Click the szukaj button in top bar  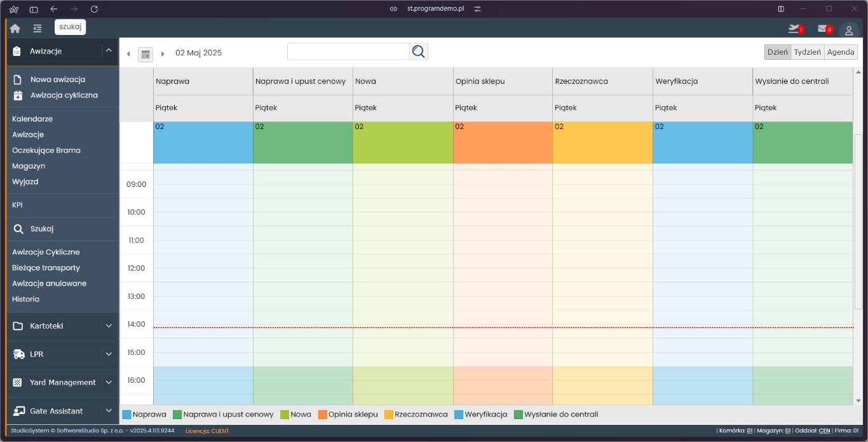click(70, 27)
